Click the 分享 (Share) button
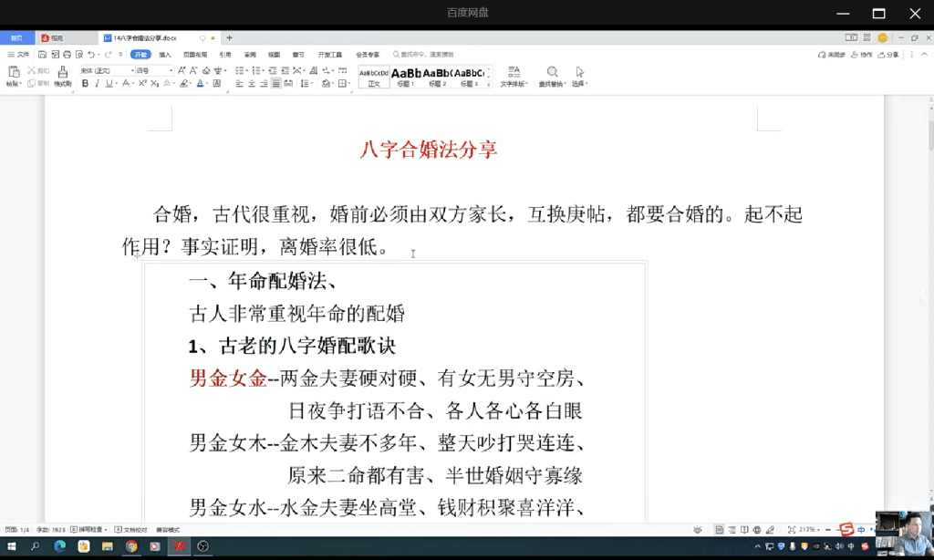The height and width of the screenshot is (560, 934). (888, 55)
